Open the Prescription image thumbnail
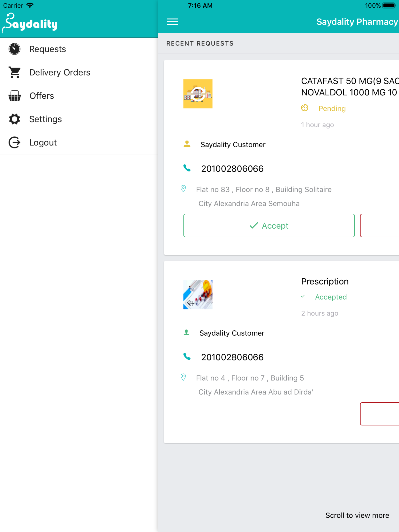The image size is (399, 532). (198, 295)
